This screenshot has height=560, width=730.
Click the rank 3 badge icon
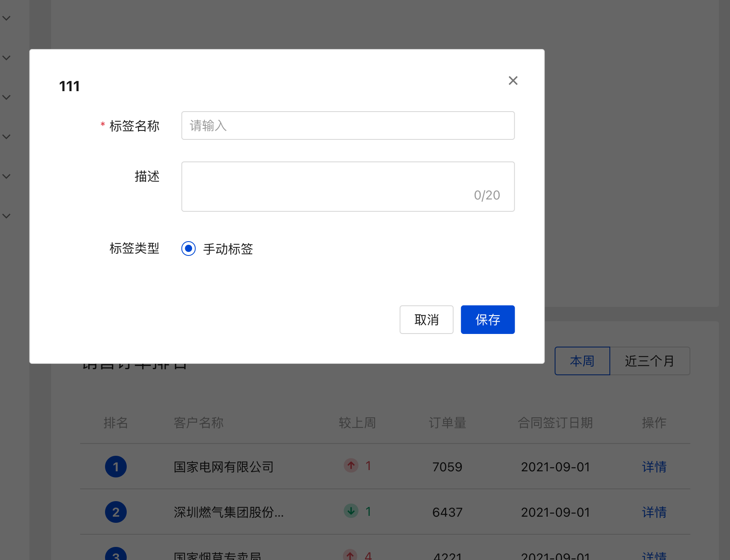116,555
